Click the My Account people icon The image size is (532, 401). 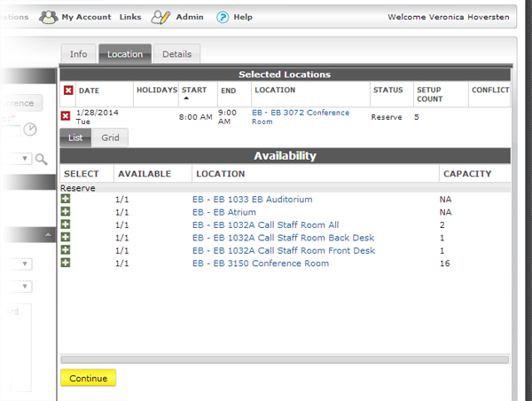coord(48,17)
